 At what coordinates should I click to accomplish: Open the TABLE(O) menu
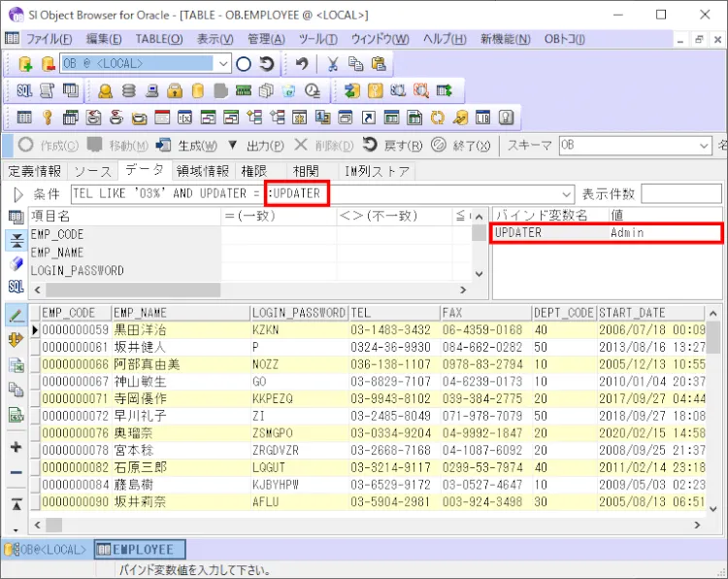coord(159,39)
